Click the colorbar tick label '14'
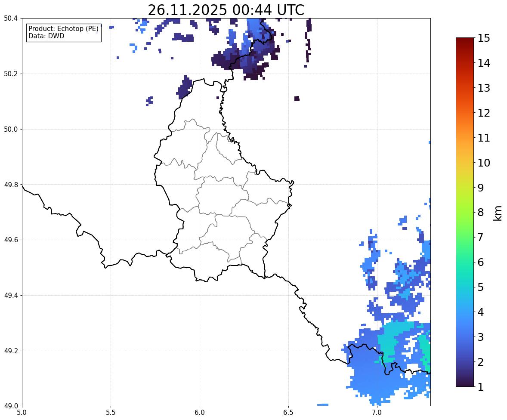The width and height of the screenshot is (507, 420). click(x=484, y=63)
